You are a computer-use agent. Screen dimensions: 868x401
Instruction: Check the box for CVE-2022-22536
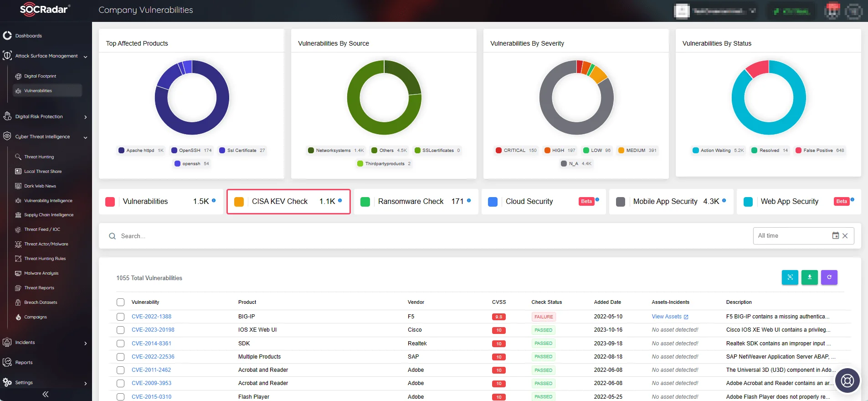120,357
